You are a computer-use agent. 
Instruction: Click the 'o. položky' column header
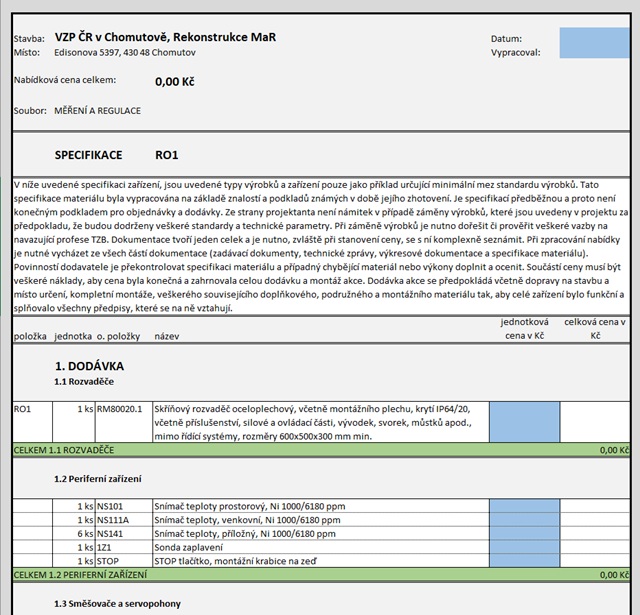(x=118, y=336)
